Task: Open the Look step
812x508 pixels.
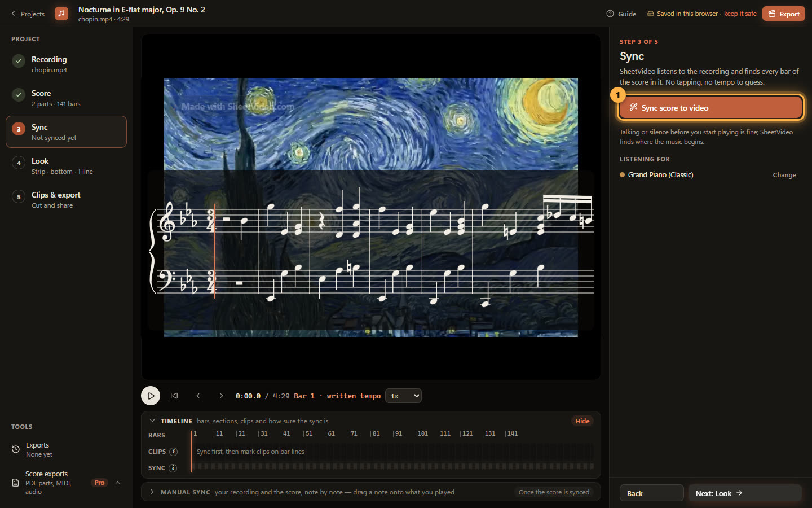Action: click(x=66, y=166)
